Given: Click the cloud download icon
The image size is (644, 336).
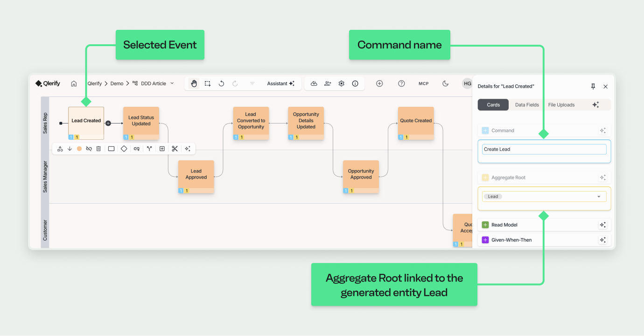Looking at the screenshot, I should [314, 83].
